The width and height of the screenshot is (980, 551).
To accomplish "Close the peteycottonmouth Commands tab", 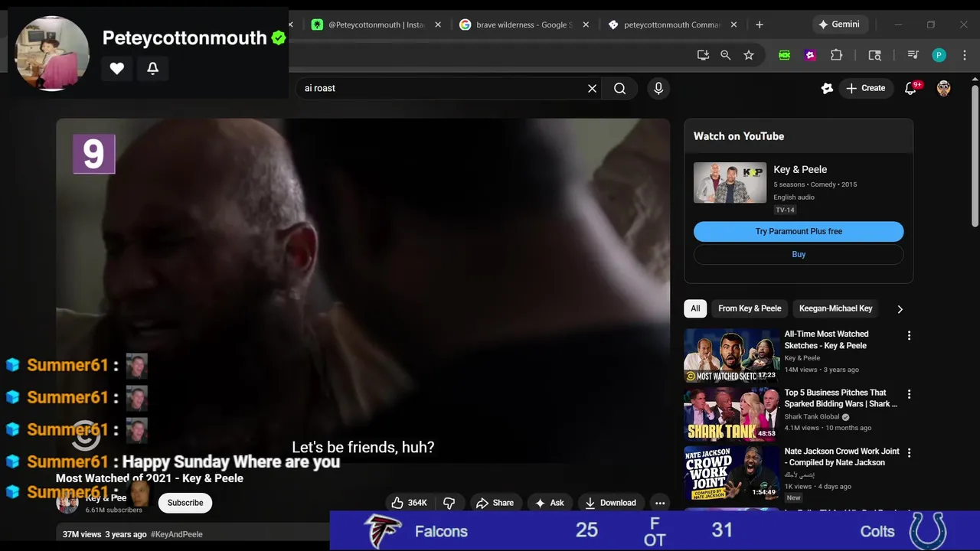I will click(733, 24).
